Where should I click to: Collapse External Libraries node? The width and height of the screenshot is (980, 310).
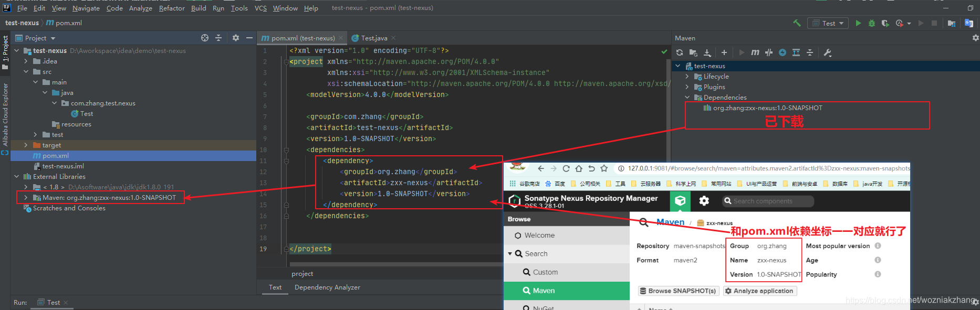[17, 176]
